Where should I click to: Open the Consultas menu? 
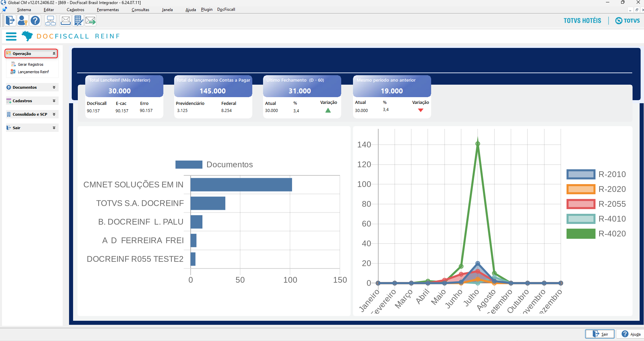click(140, 10)
